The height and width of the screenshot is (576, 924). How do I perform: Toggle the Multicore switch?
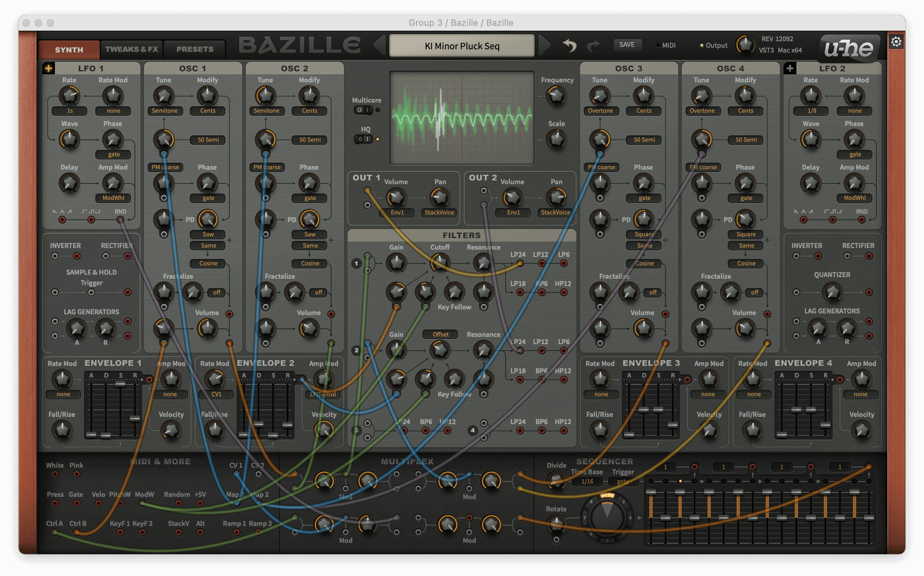pos(363,110)
